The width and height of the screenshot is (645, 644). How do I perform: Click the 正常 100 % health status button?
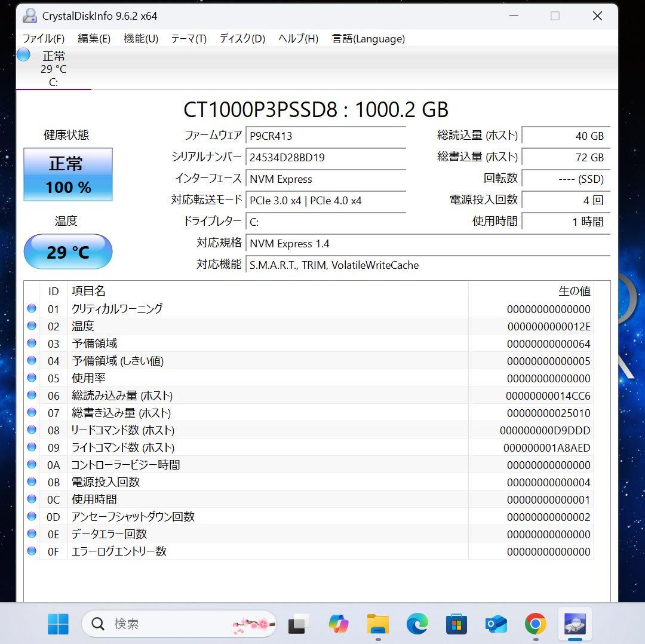(x=68, y=174)
